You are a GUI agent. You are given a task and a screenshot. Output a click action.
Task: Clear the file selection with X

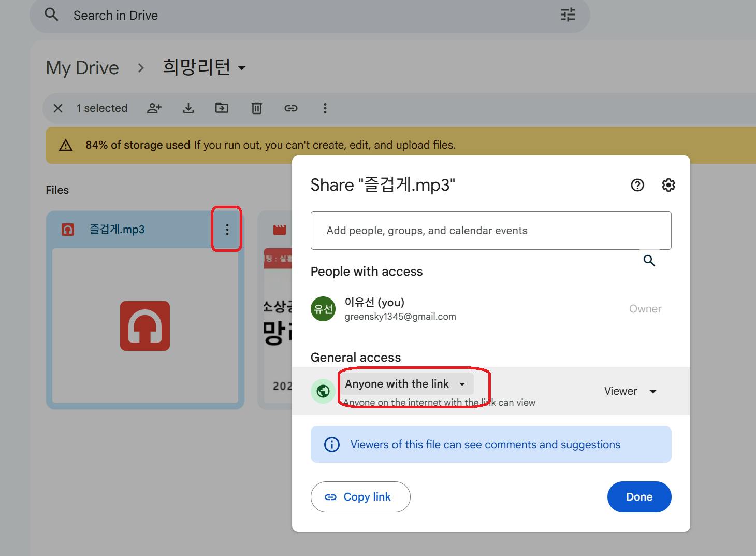[x=58, y=108]
